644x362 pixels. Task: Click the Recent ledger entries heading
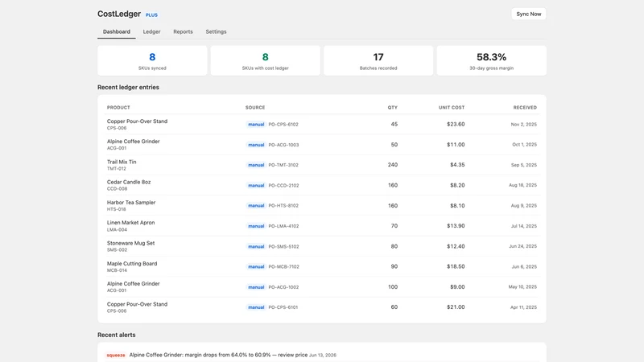pyautogui.click(x=128, y=88)
